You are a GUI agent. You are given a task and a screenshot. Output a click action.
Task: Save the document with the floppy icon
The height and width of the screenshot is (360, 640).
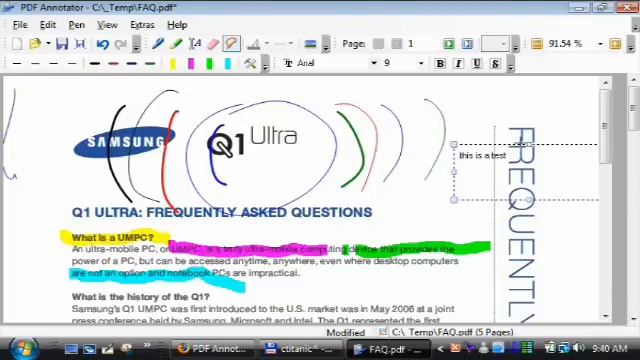[62, 44]
